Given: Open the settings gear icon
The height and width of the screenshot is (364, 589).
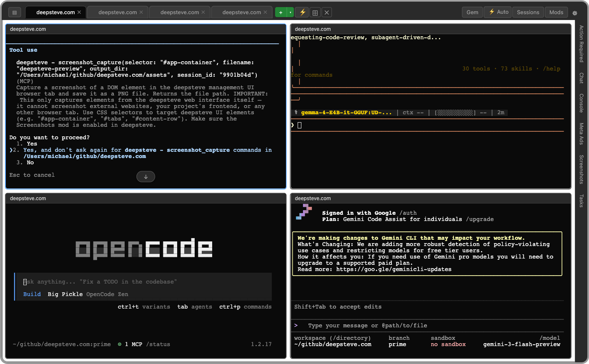Looking at the screenshot, I should point(575,13).
